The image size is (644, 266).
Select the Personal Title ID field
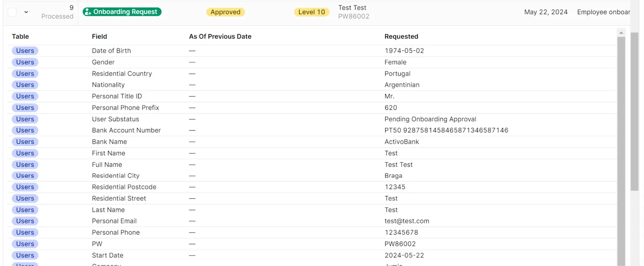pyautogui.click(x=117, y=96)
